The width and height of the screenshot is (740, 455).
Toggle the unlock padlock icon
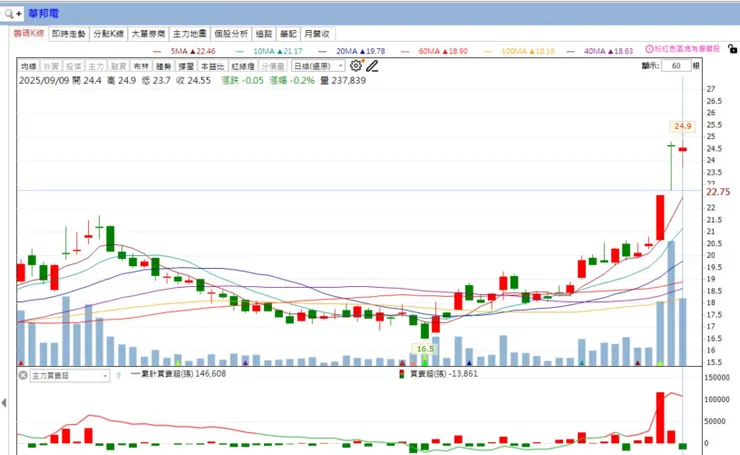[732, 49]
